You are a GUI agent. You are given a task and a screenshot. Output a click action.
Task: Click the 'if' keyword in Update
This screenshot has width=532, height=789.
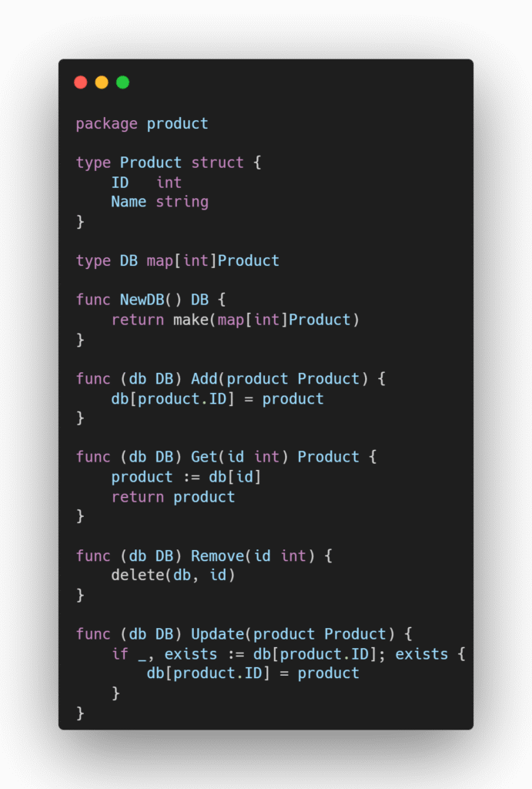(119, 654)
